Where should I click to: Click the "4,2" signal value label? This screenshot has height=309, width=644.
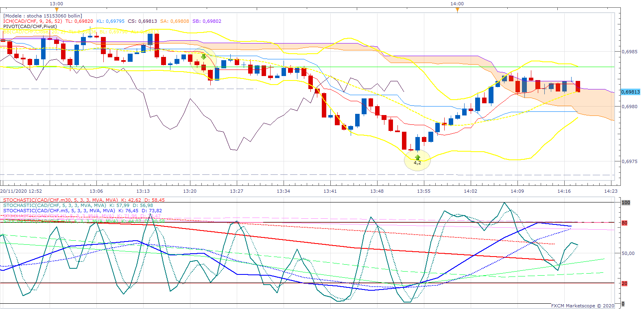click(417, 163)
